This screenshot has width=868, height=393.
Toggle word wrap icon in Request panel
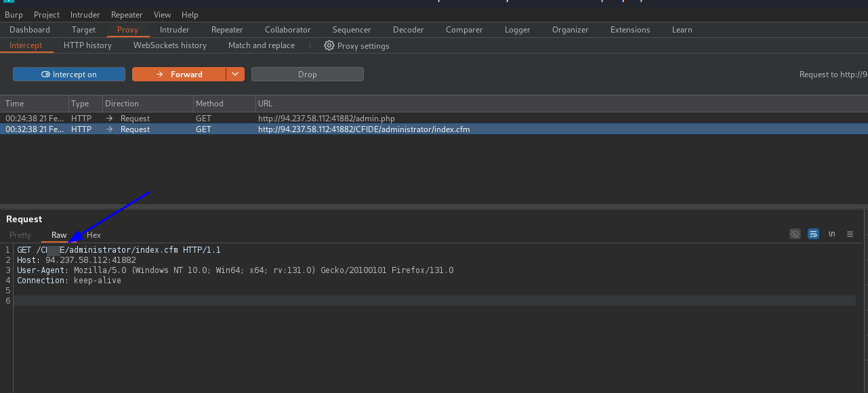pyautogui.click(x=813, y=234)
